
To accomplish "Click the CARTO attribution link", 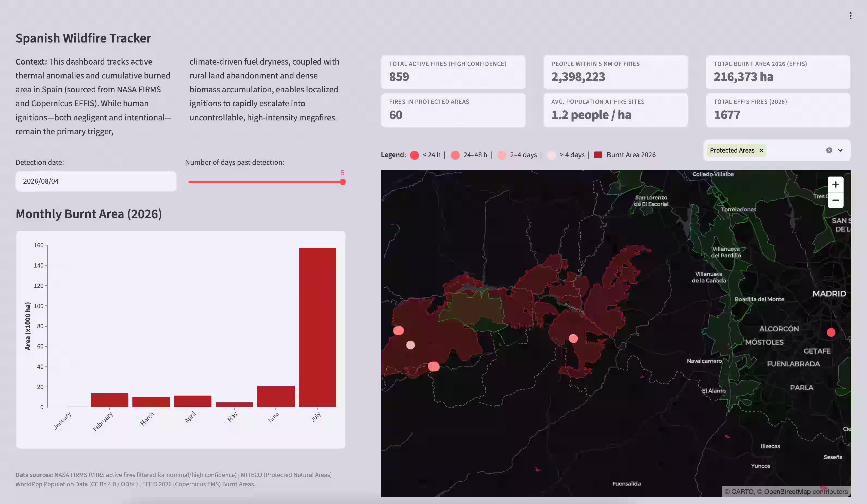I will coord(742,492).
